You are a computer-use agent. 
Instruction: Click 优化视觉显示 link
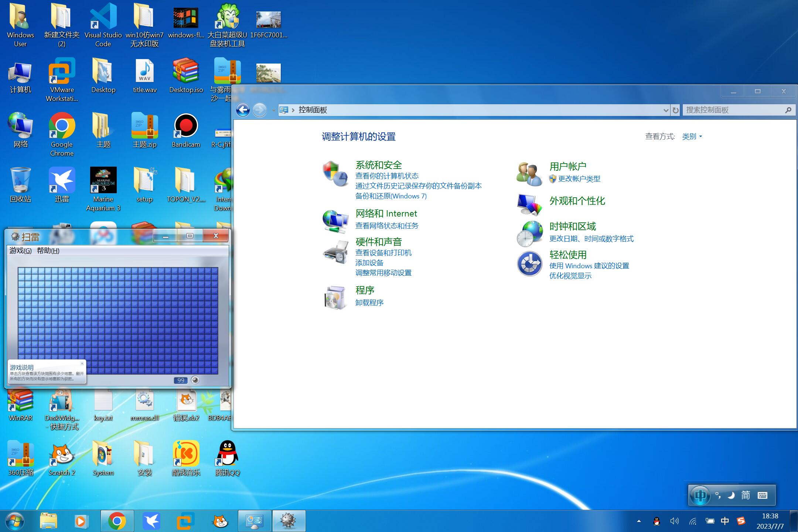tap(570, 276)
